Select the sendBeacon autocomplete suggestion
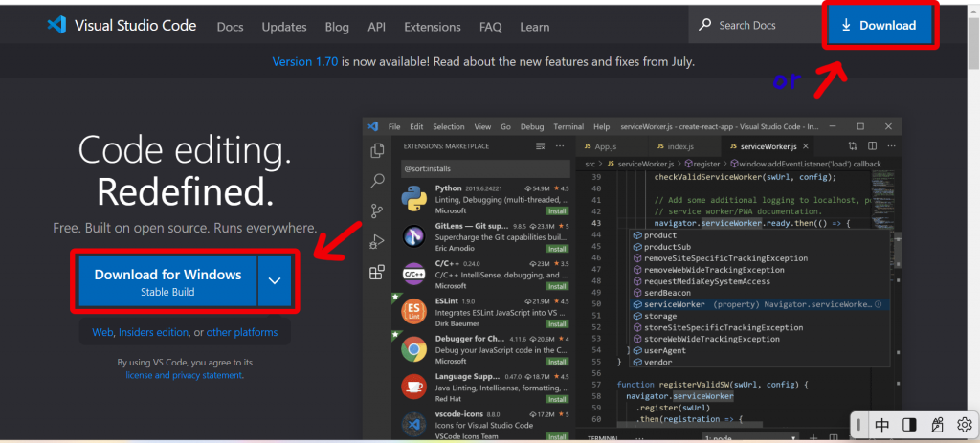This screenshot has height=443, width=980. pos(759,293)
